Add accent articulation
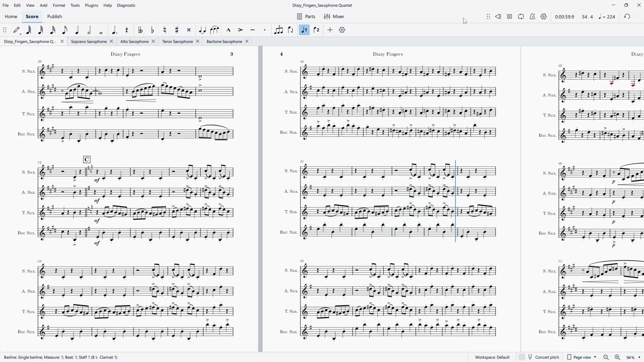 click(240, 30)
